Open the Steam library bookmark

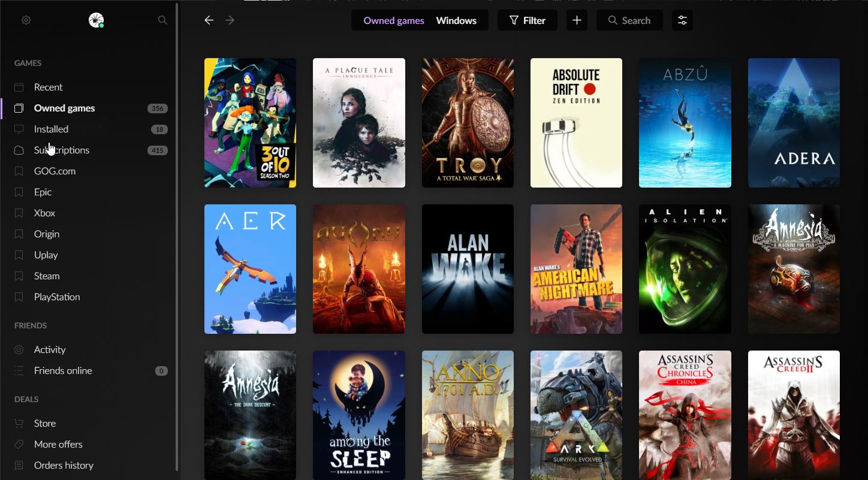[47, 276]
